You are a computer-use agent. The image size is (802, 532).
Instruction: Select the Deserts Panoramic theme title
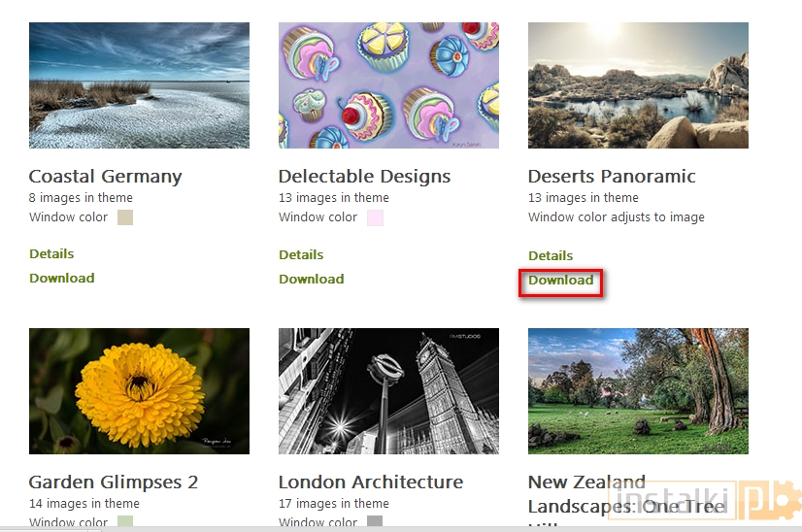coord(612,177)
